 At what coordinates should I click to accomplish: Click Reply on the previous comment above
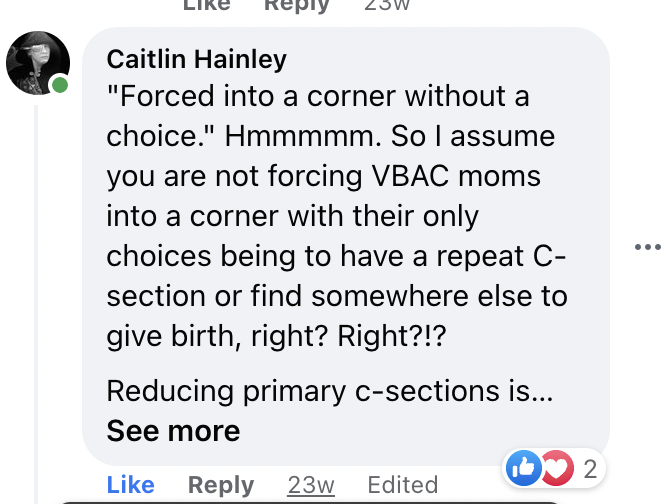coord(296,6)
